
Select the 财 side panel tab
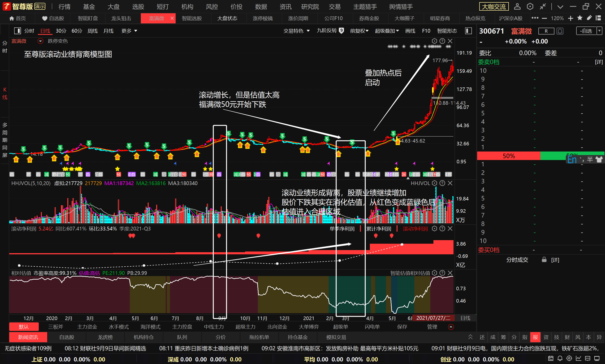click(x=567, y=337)
